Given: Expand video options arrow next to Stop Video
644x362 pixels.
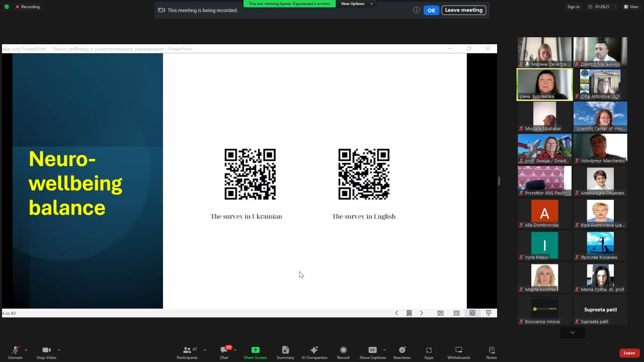Looking at the screenshot, I should click(x=59, y=350).
